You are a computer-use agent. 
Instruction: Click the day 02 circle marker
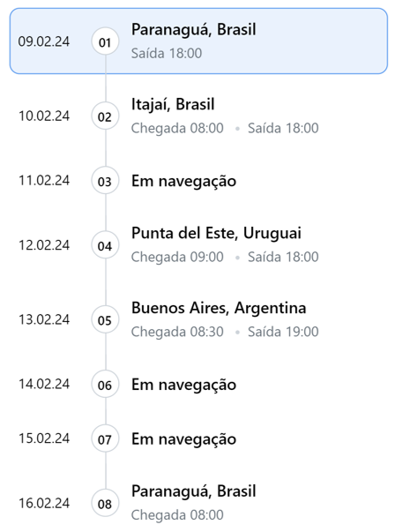[105, 116]
